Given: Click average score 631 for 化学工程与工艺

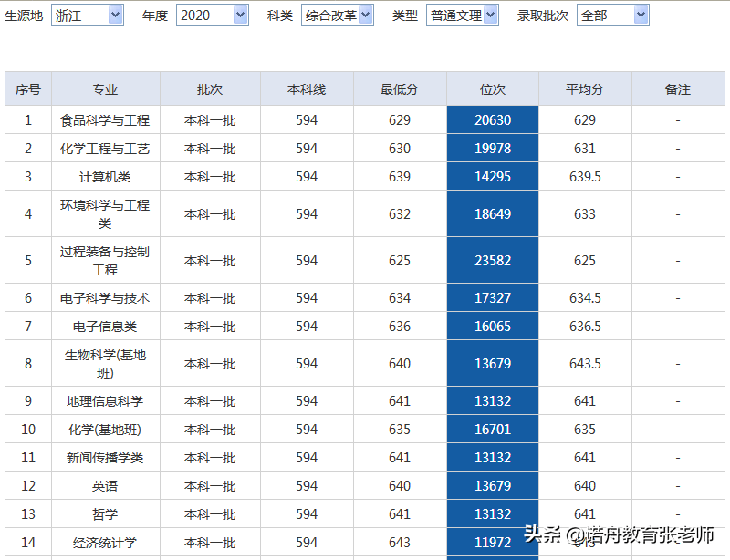Looking at the screenshot, I should (585, 149).
